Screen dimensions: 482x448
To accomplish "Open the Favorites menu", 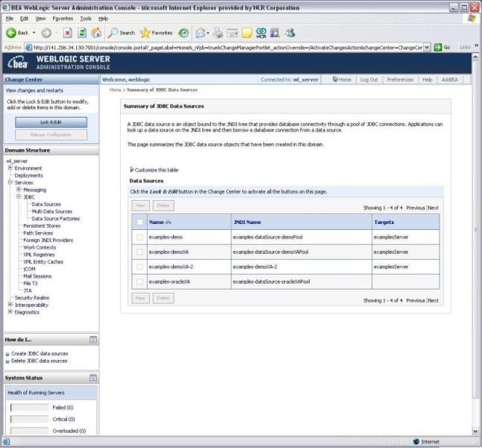I will pos(63,19).
